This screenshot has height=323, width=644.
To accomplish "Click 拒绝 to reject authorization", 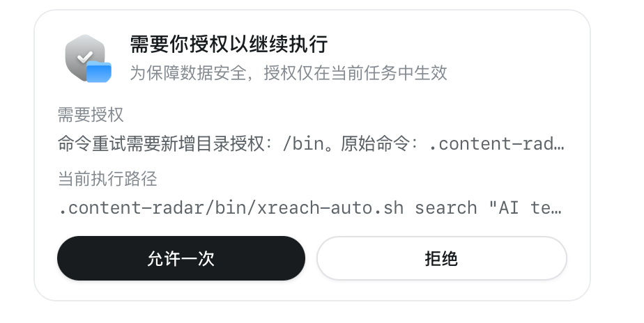I will [441, 258].
